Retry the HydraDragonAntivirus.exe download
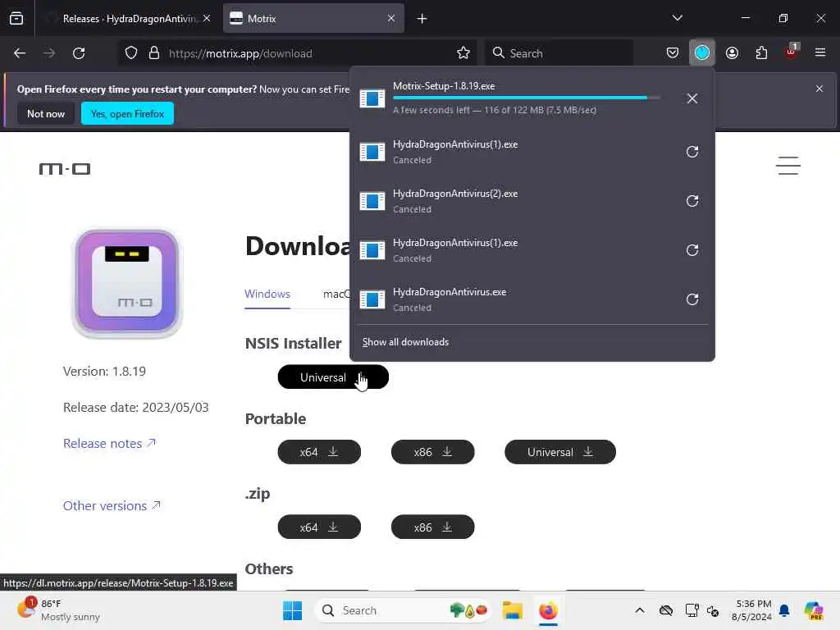The image size is (840, 630). 692,299
